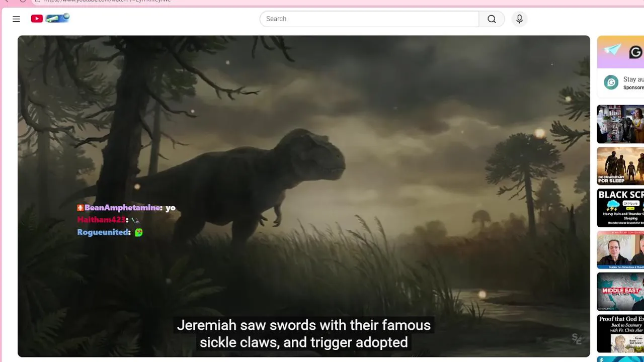Click chat username 'Haitham423'

102,220
